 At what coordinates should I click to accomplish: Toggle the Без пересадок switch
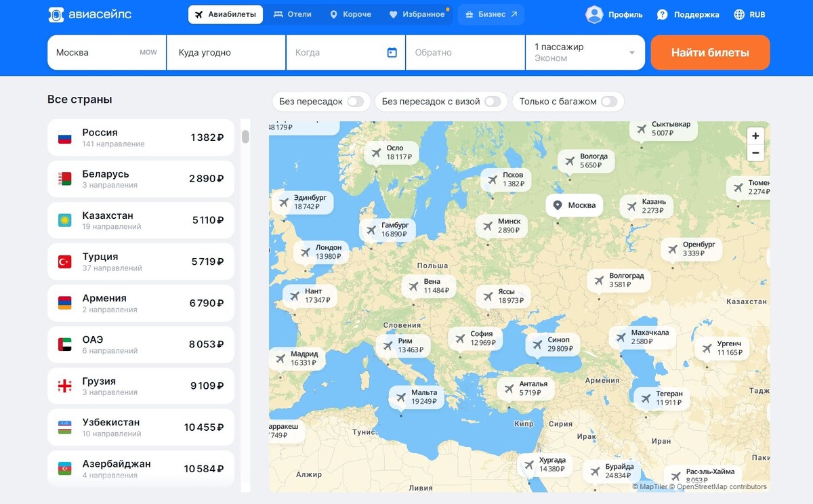(356, 102)
